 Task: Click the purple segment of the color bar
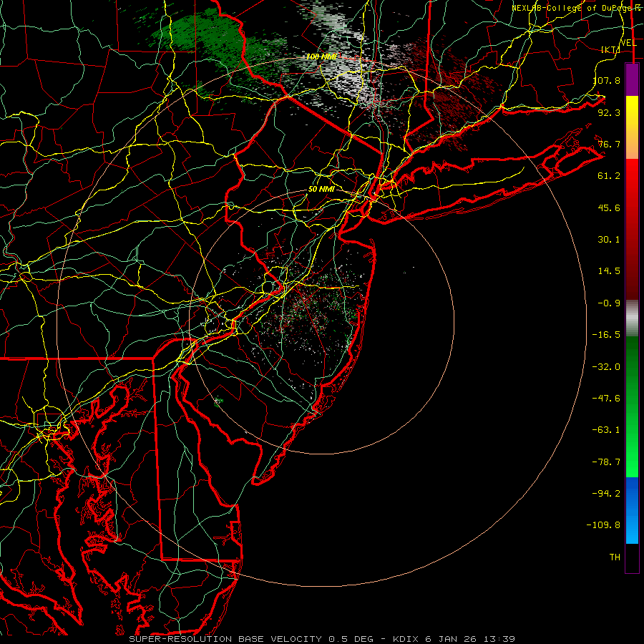click(x=632, y=79)
